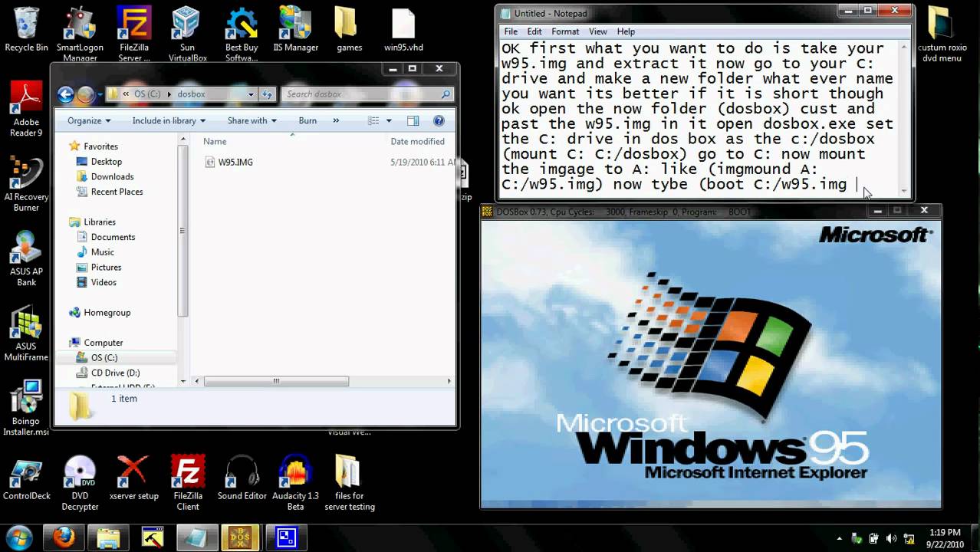980x552 pixels.
Task: Select Boingo Installer.msi desktop icon
Action: click(x=26, y=409)
